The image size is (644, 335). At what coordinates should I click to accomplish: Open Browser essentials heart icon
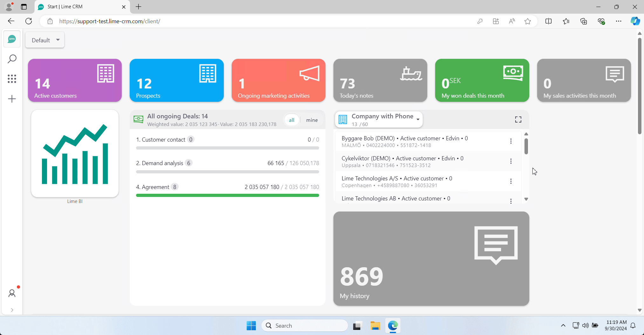tap(601, 21)
